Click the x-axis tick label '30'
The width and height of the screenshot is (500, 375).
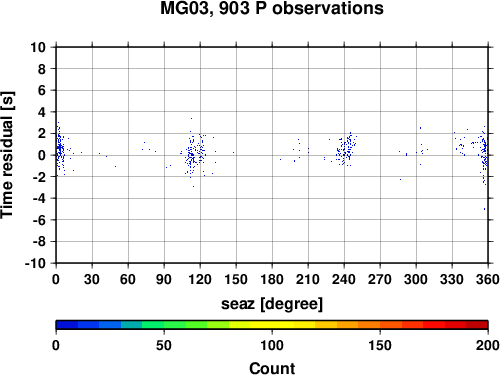92,279
